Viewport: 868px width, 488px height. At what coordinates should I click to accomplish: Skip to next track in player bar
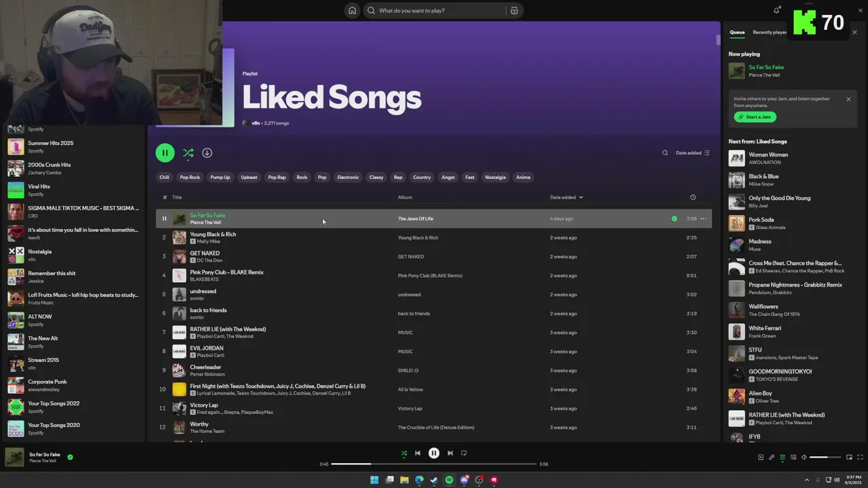(450, 453)
